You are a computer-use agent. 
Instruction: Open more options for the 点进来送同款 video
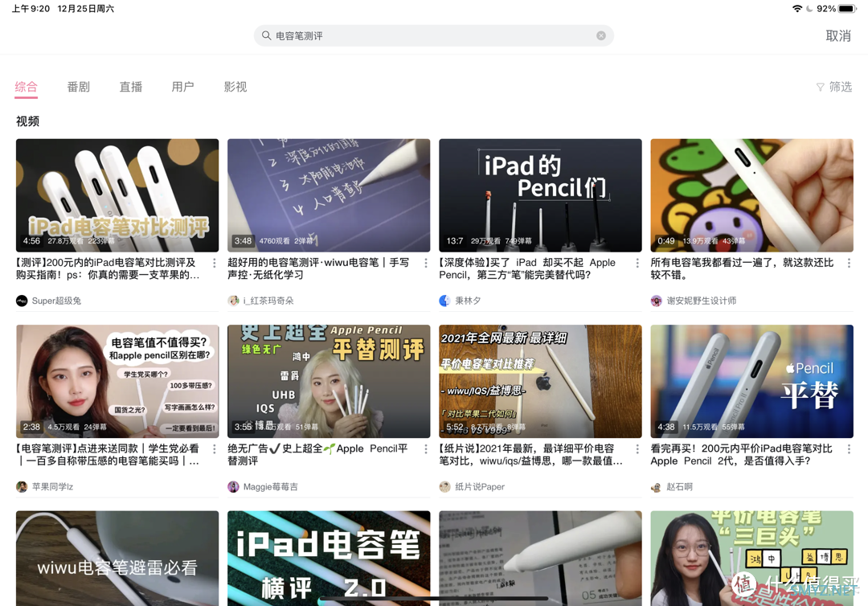pos(215,448)
